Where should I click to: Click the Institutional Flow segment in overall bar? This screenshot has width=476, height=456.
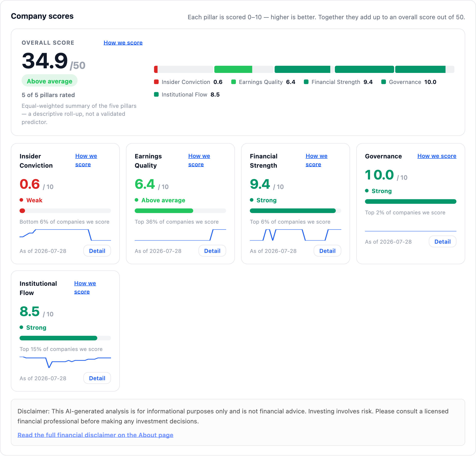click(425, 69)
